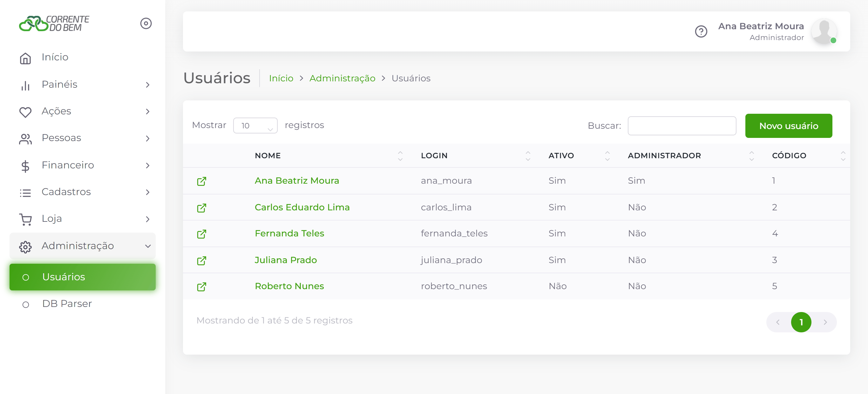Open DB Parser in the sidebar

pos(83,304)
